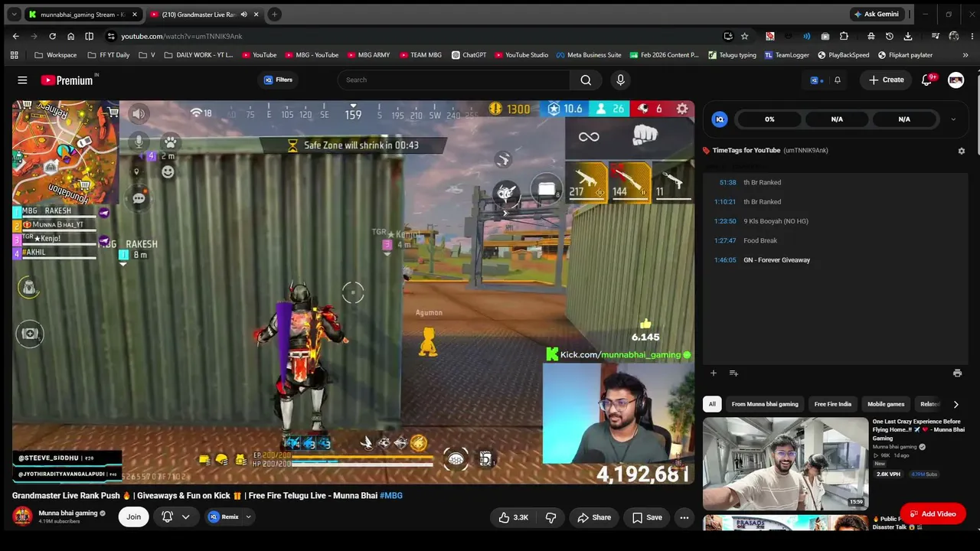Toggle notification bell for Munna bhai gaming
The height and width of the screenshot is (551, 980).
(167, 517)
